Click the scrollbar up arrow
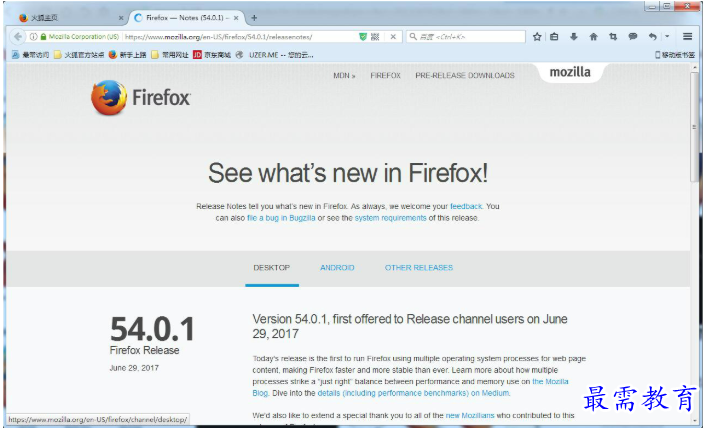705x430 pixels. pos(695,67)
